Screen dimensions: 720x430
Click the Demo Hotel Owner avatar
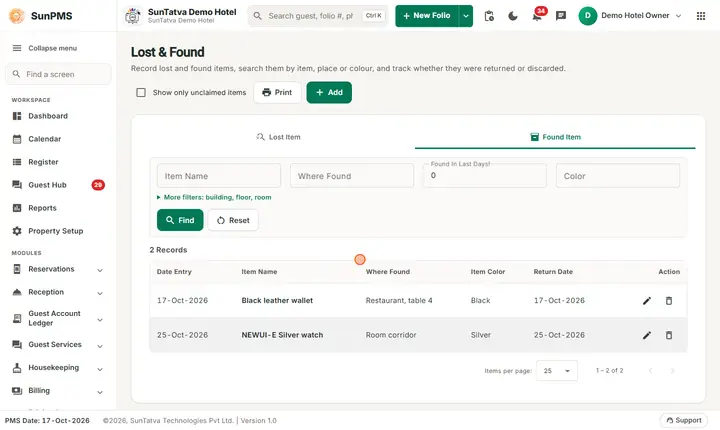coord(588,16)
